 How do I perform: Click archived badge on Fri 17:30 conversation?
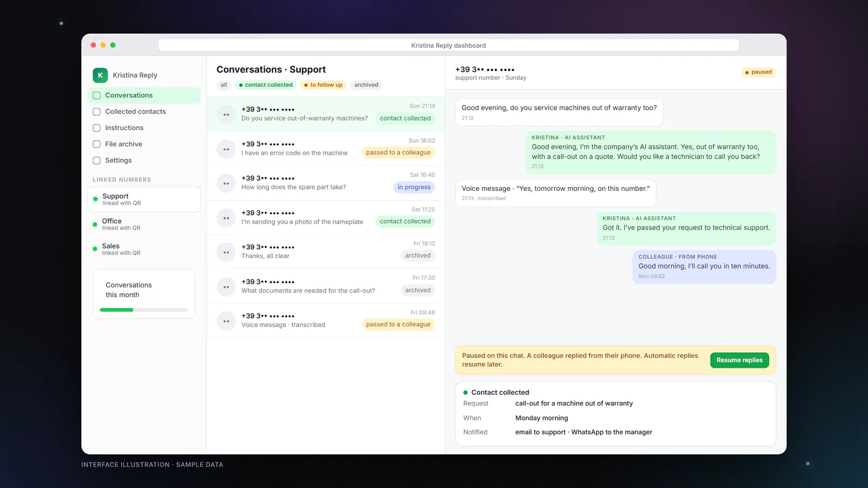pyautogui.click(x=418, y=291)
